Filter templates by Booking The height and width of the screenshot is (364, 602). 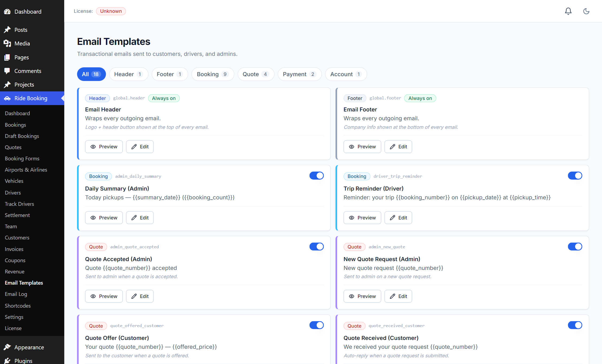(213, 74)
